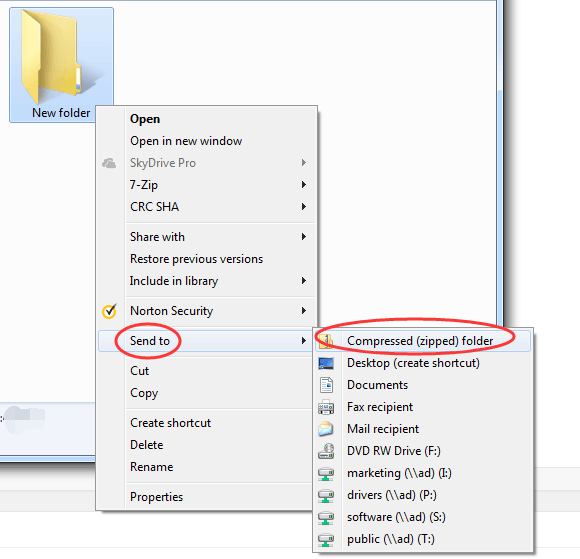Expand the CRC SHA submenu arrow
This screenshot has width=580, height=559.
304,207
